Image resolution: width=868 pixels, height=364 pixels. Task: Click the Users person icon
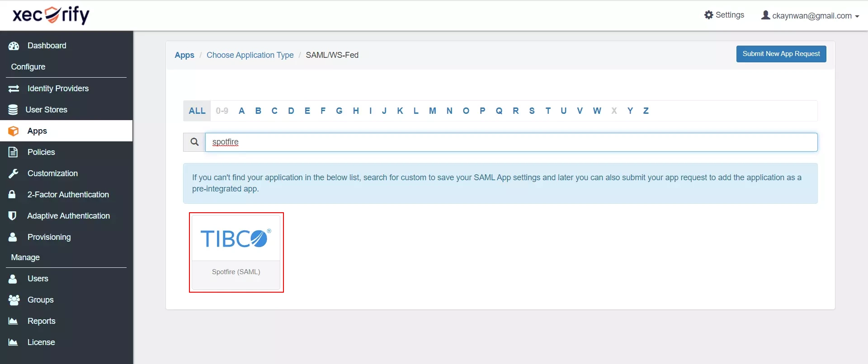(x=13, y=279)
